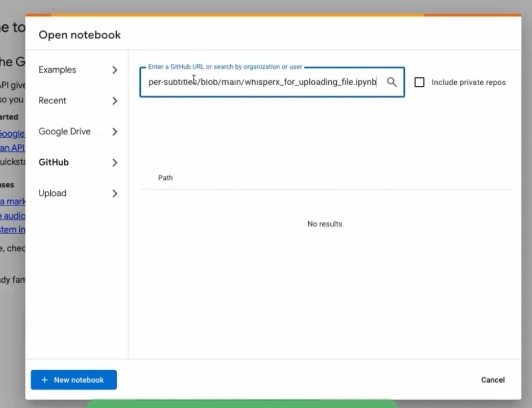The image size is (532, 408).
Task: Select the Google Drive tab
Action: pos(64,131)
